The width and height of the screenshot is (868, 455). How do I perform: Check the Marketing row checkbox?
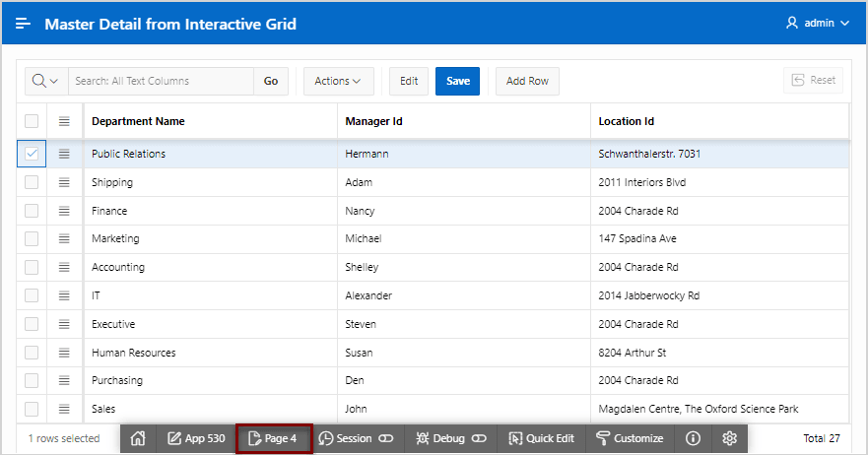[x=32, y=238]
